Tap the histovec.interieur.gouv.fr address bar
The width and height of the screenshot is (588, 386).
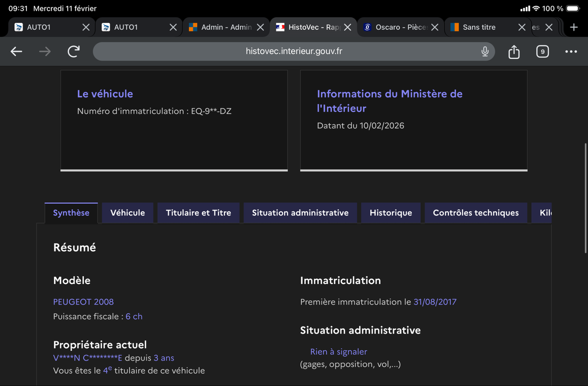[294, 51]
